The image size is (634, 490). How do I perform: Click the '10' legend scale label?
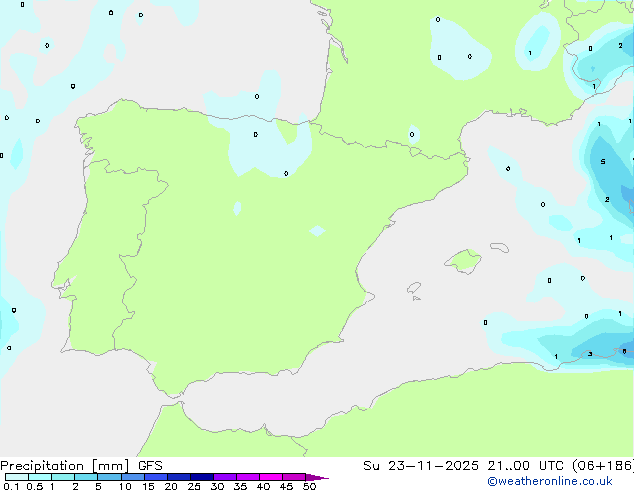[x=125, y=486]
